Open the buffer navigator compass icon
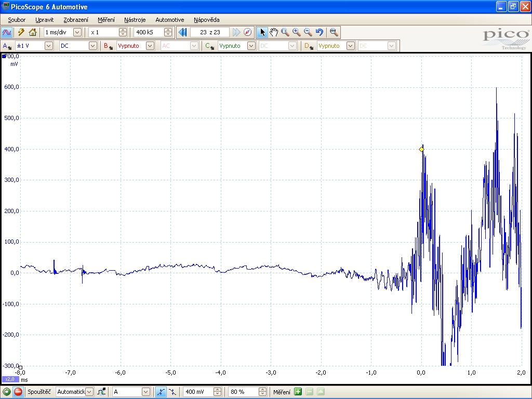This screenshot has height=399, width=532. (248, 32)
